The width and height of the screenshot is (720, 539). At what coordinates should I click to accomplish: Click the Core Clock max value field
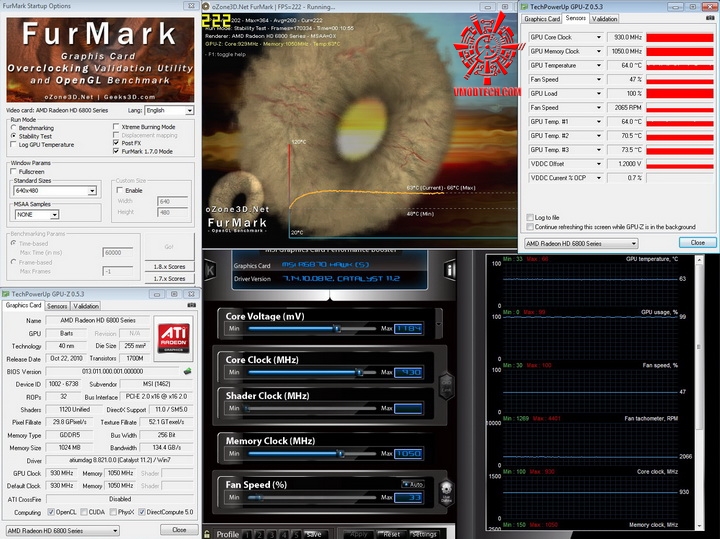click(x=409, y=372)
